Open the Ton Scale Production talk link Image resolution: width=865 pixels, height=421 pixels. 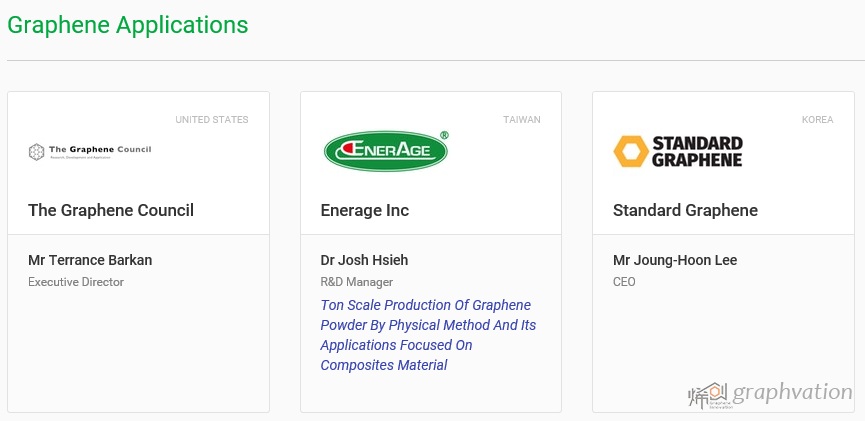pyautogui.click(x=428, y=335)
